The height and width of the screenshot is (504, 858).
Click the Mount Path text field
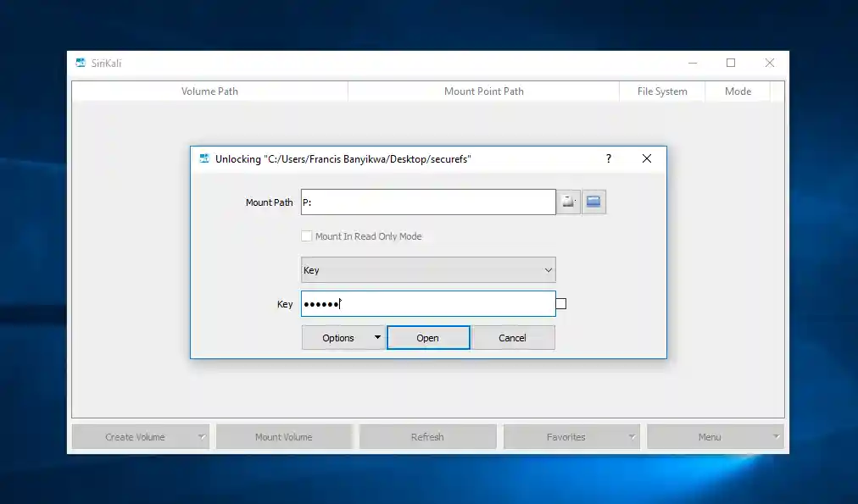click(x=428, y=202)
